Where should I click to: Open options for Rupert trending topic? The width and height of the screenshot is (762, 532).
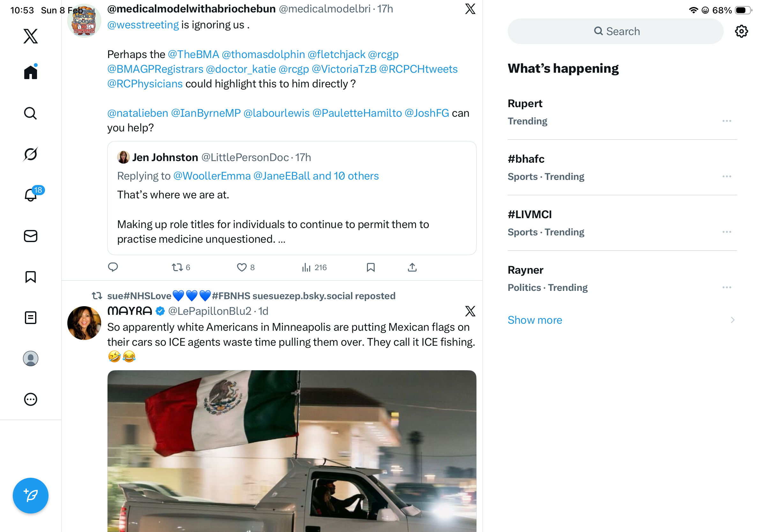pos(727,121)
